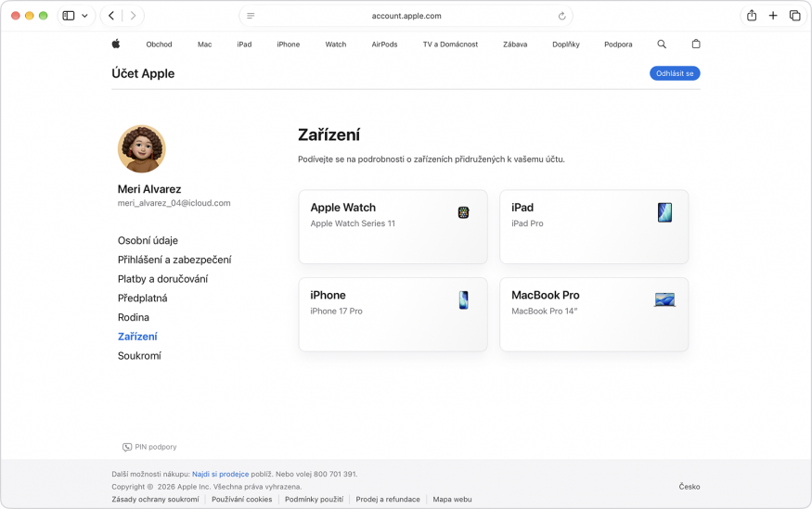Select Předplatná in the sidebar

coord(142,298)
